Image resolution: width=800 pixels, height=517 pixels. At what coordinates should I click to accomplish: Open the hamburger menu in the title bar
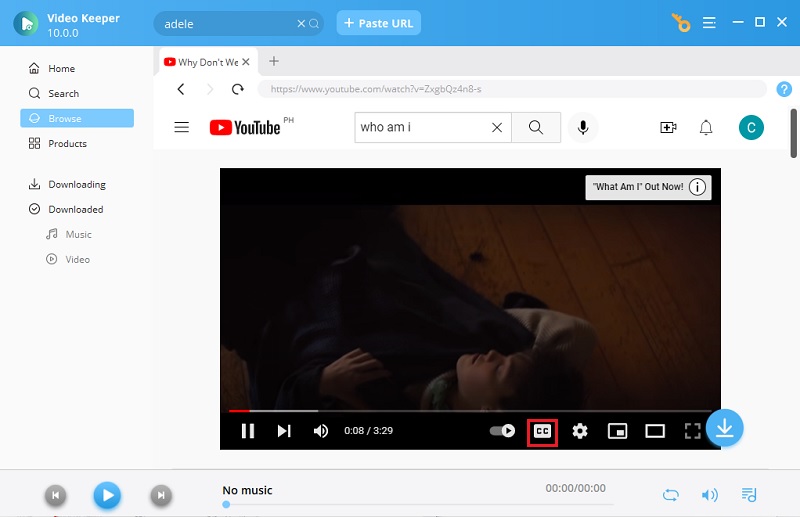(709, 22)
